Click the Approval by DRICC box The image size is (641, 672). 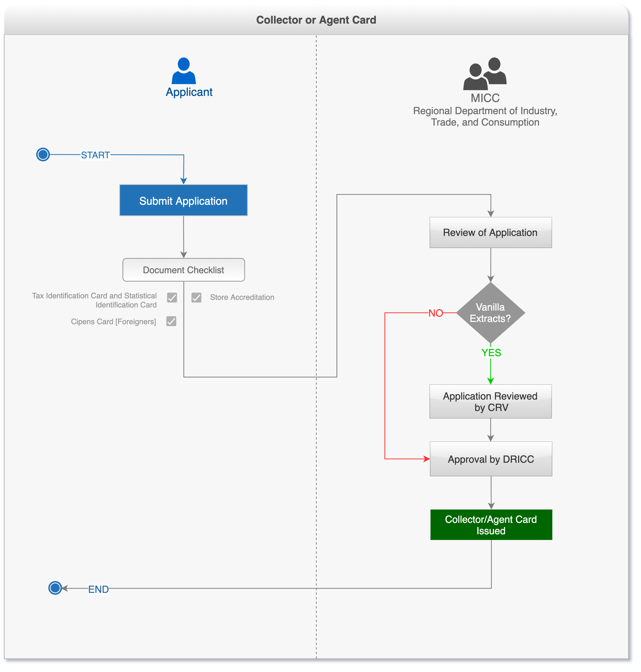point(491,459)
